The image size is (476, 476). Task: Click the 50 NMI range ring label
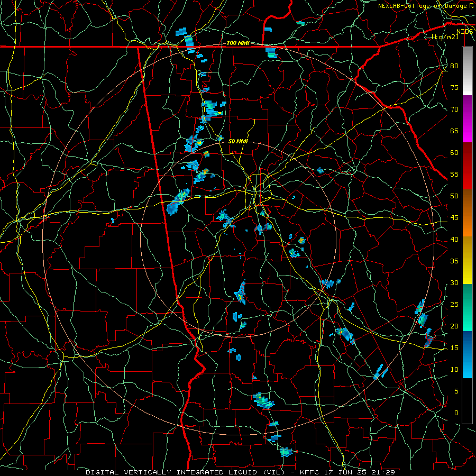238,141
